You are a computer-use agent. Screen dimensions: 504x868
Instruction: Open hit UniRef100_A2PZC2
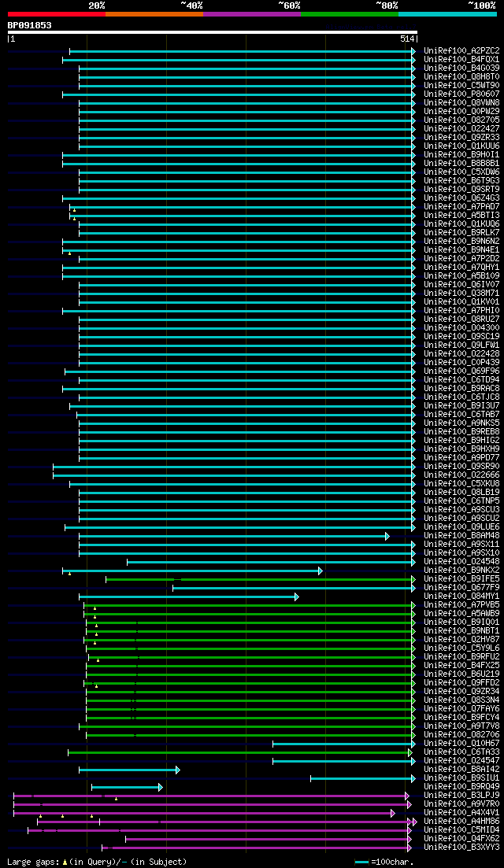pos(462,51)
